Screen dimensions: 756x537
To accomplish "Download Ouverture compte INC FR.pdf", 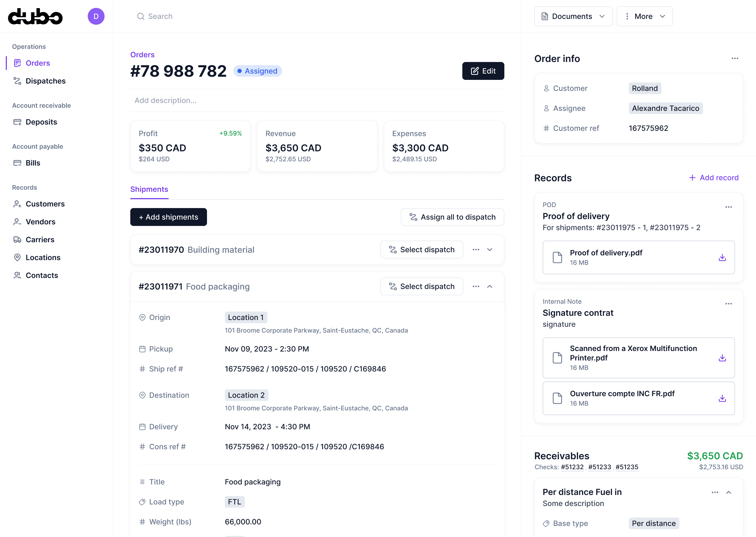I will (x=722, y=399).
